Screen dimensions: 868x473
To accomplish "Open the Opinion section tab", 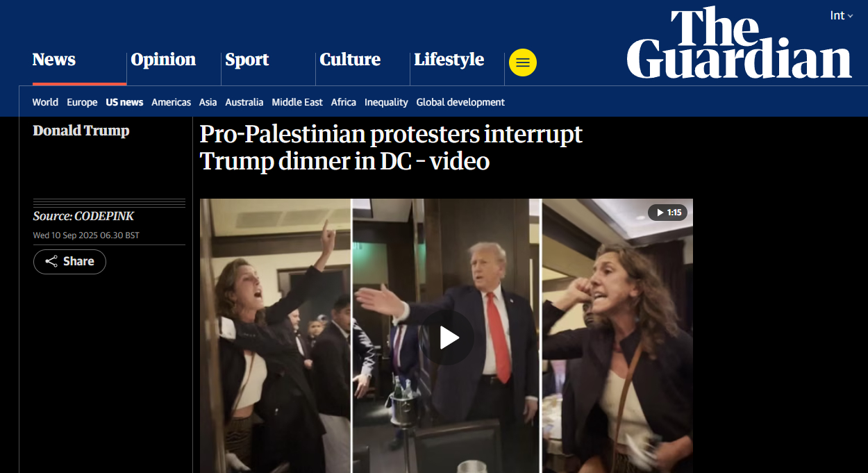I will click(163, 60).
